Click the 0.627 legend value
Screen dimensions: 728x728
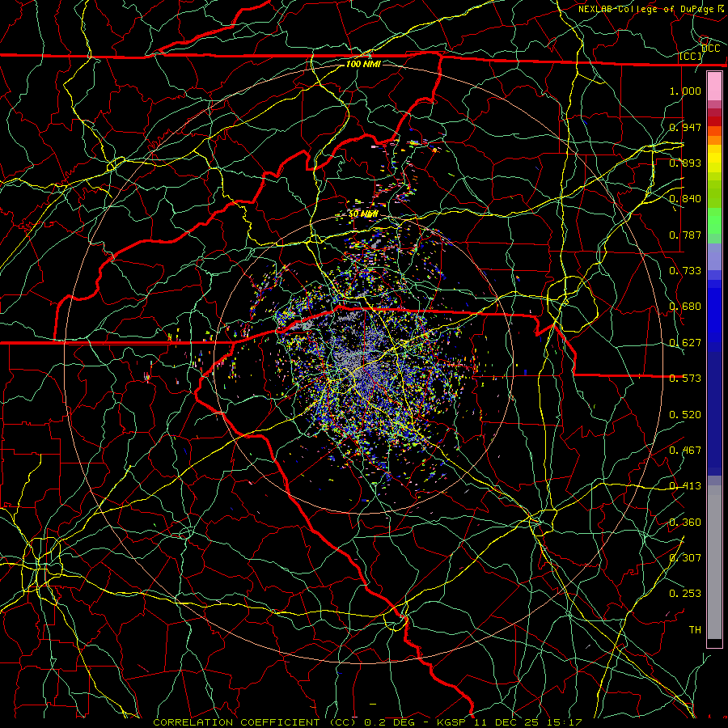click(x=685, y=343)
